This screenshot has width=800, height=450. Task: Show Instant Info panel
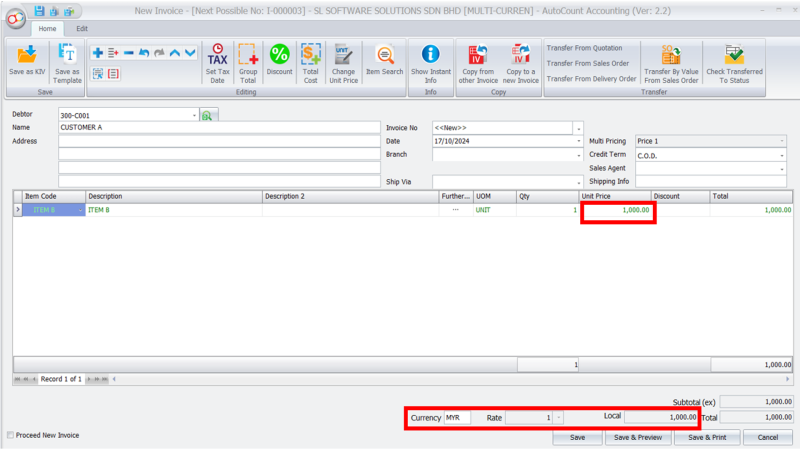431,63
